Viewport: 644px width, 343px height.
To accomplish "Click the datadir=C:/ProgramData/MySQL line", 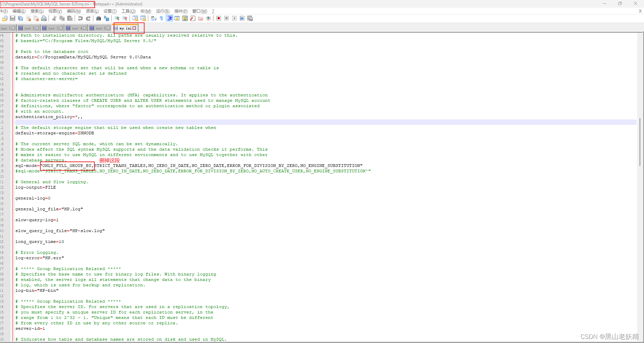I will (x=83, y=57).
